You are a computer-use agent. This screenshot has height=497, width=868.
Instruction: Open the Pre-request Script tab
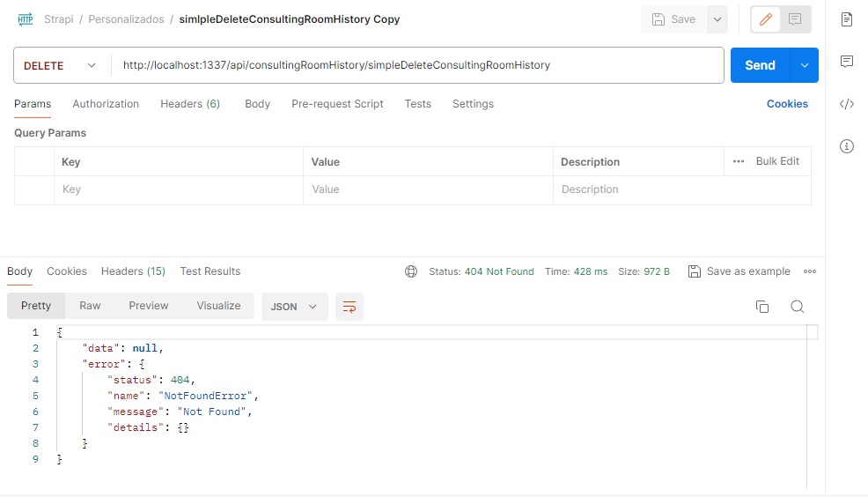[337, 104]
